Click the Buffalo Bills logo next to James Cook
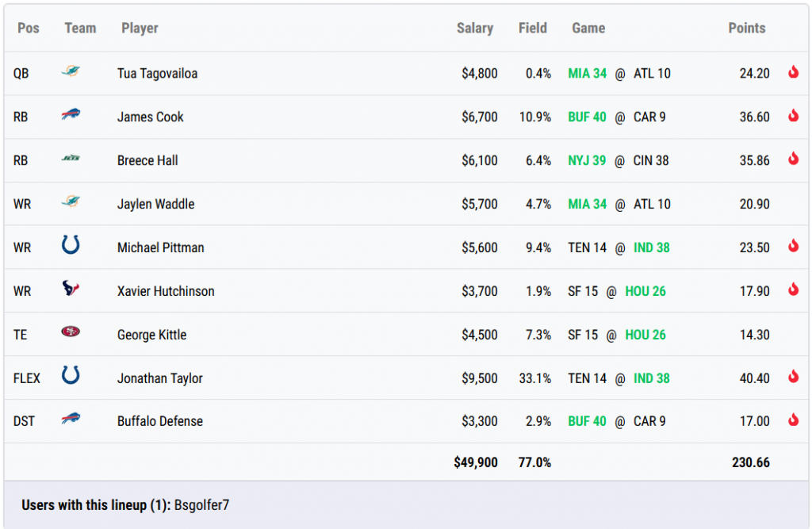The height and width of the screenshot is (529, 812). click(71, 116)
